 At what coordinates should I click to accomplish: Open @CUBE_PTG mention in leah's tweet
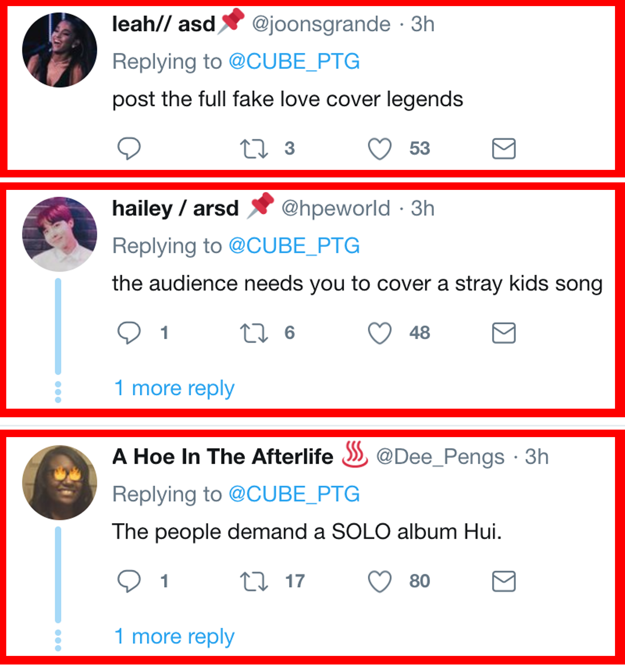(294, 62)
